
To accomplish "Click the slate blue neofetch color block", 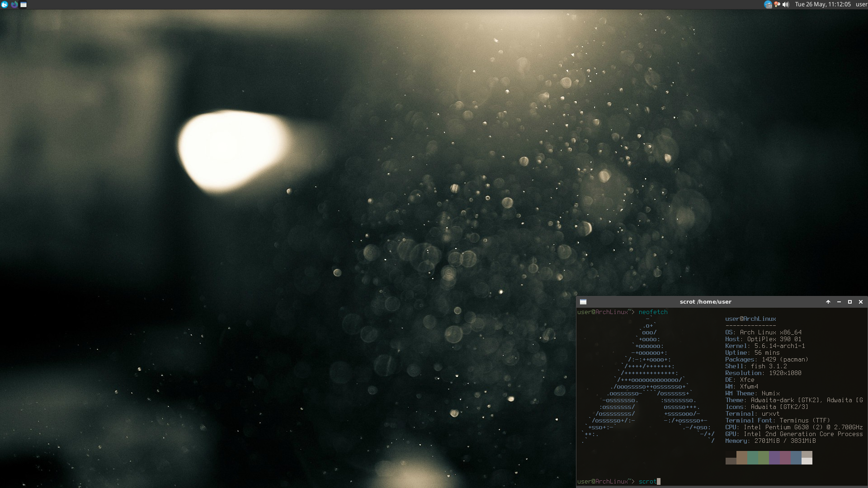I will point(796,458).
